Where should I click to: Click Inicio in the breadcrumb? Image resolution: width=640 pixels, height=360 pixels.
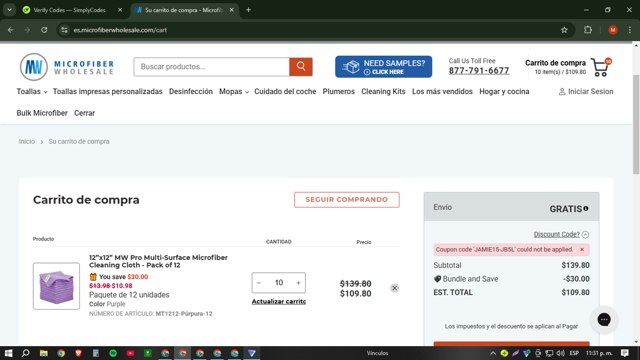(27, 142)
